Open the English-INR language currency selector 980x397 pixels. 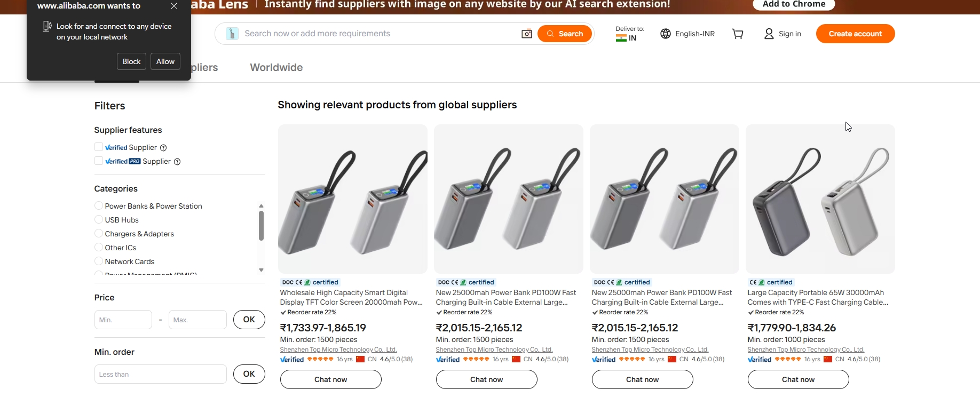[x=694, y=34]
